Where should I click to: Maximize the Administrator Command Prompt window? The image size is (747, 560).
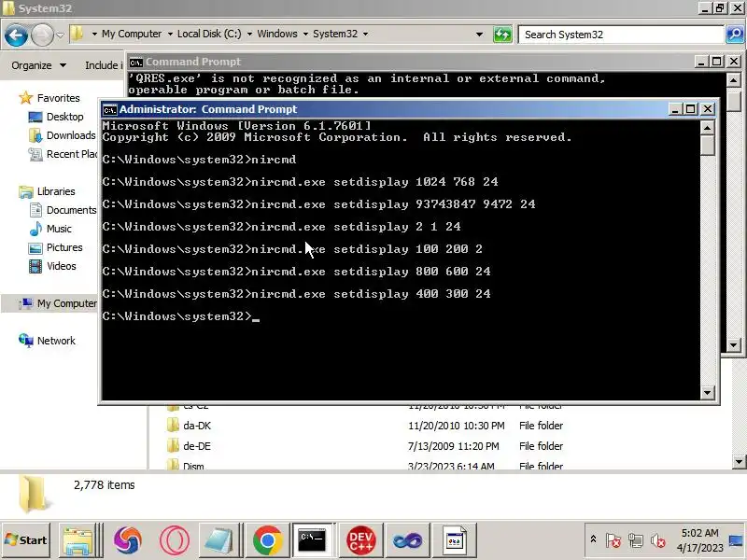point(691,109)
